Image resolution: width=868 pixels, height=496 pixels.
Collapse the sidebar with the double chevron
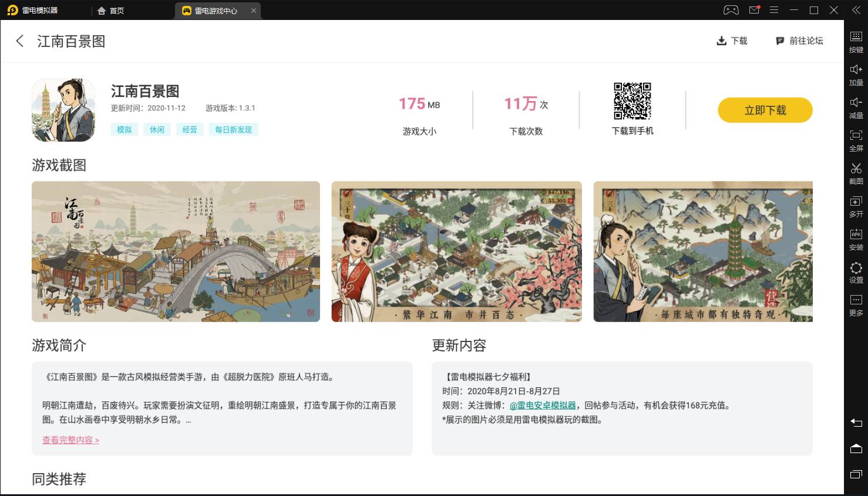pos(856,10)
